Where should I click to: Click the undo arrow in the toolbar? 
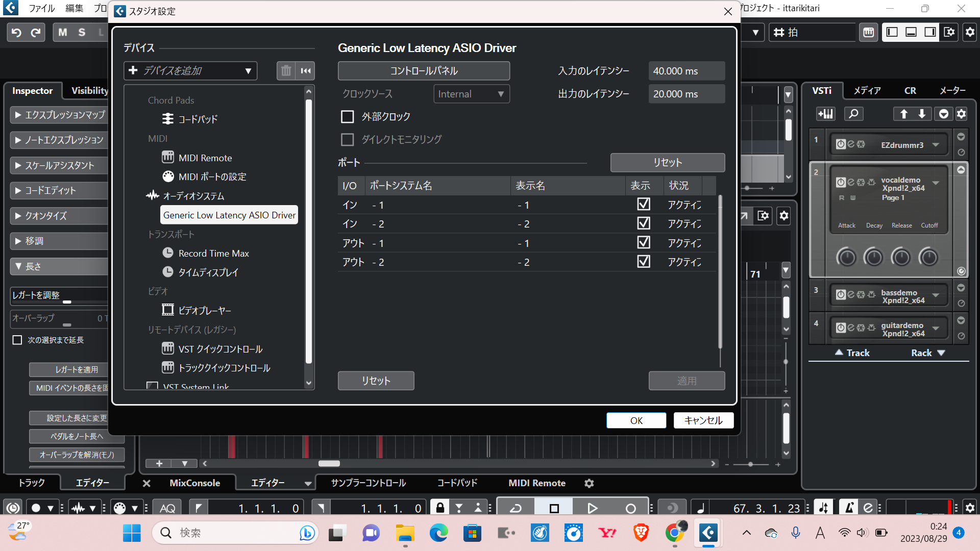16,32
